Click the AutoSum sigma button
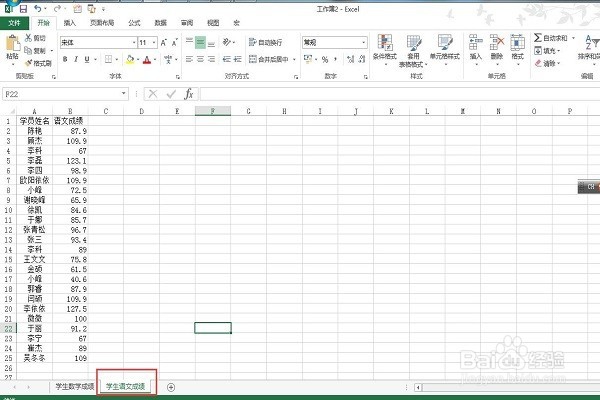 pyautogui.click(x=551, y=38)
